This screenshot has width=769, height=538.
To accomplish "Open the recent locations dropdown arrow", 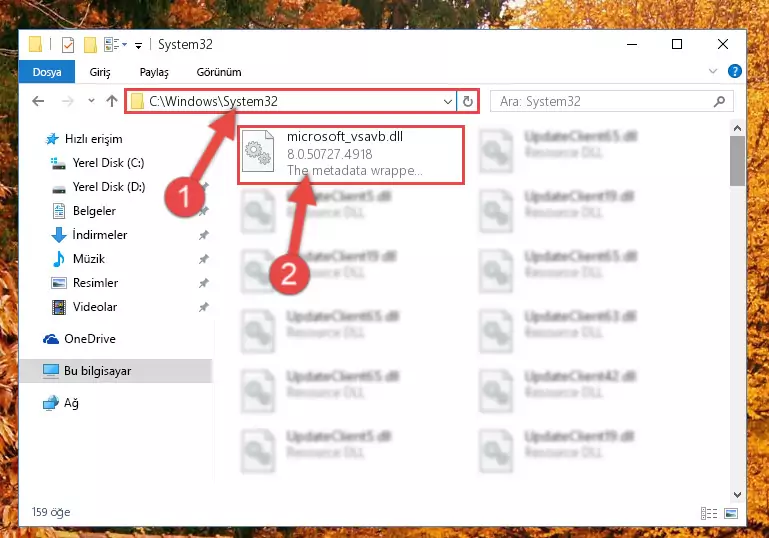I will coord(91,101).
